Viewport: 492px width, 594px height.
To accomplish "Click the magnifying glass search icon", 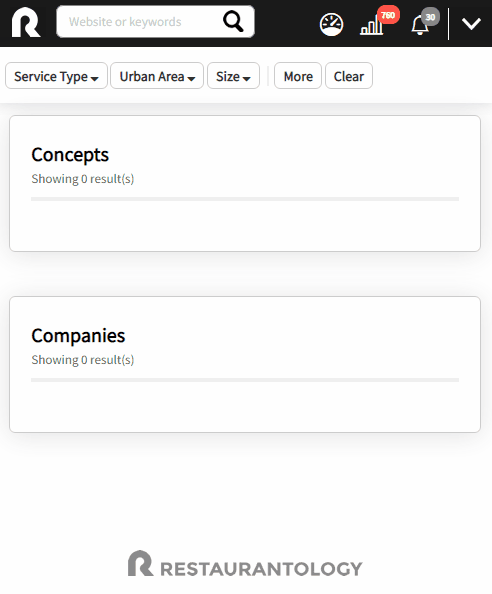I will [233, 22].
